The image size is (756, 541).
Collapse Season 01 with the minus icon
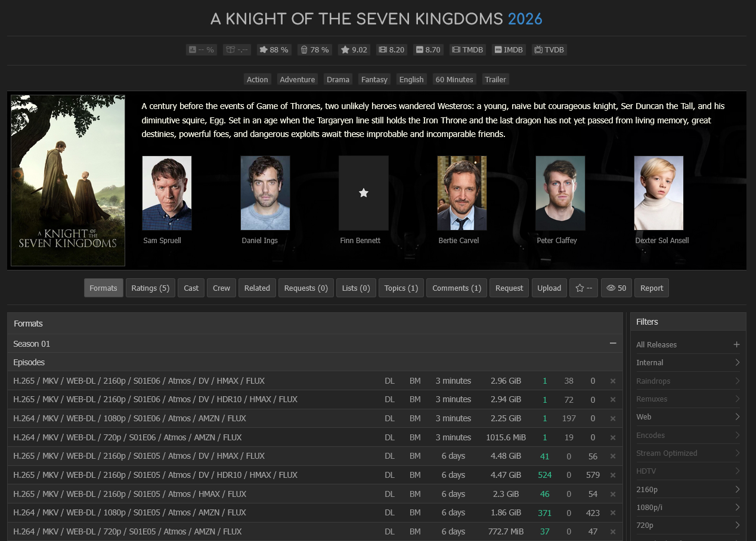(x=612, y=343)
